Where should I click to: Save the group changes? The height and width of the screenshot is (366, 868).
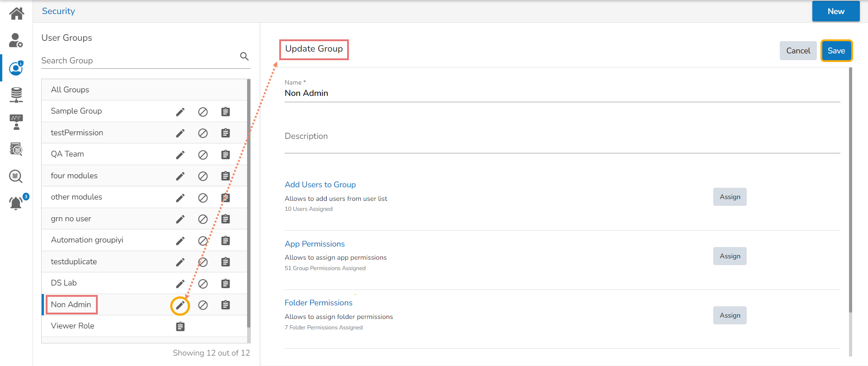(x=836, y=51)
